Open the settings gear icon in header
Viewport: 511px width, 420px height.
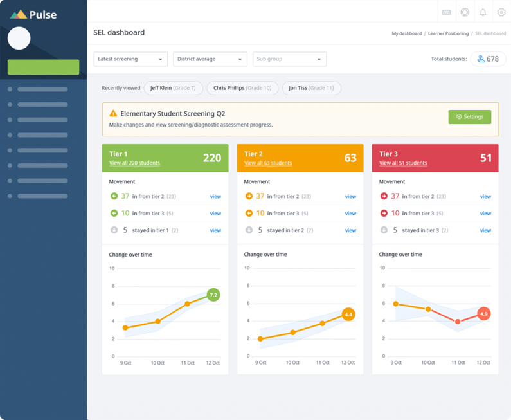coord(501,12)
